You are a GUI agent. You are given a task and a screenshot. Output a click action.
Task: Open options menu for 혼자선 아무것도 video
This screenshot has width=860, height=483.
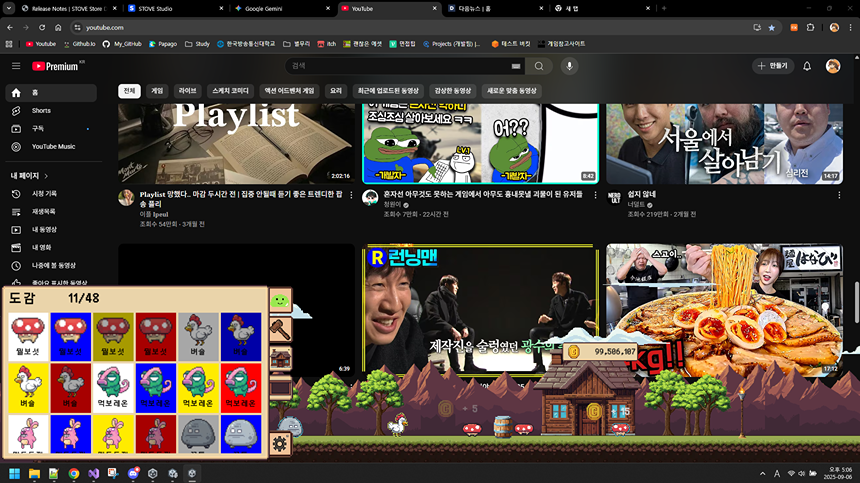coord(595,195)
